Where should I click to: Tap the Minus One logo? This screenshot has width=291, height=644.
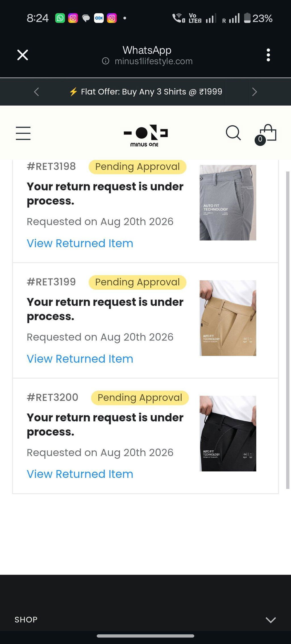145,135
